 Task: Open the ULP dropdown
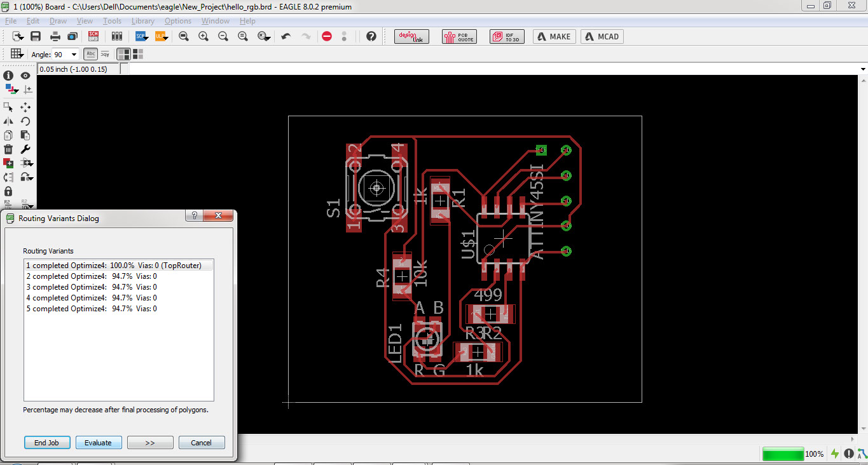(x=162, y=36)
